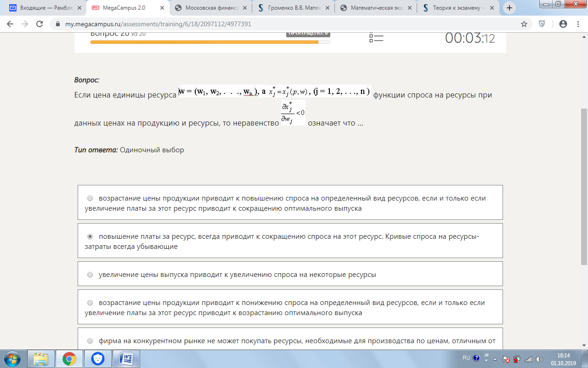Click the Вопрос 20 из 20 counter
Image resolution: width=588 pixels, height=368 pixels.
(x=118, y=34)
